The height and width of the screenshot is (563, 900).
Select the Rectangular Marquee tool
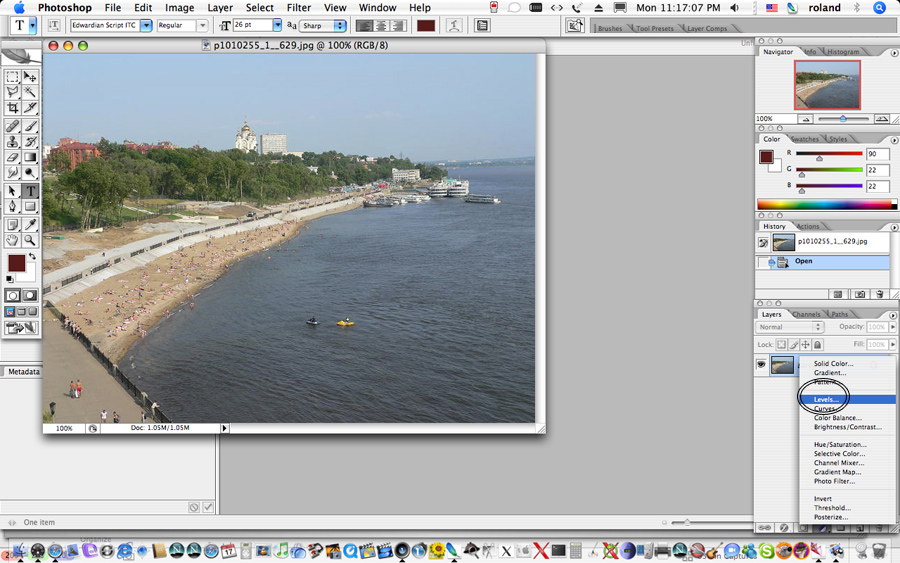pyautogui.click(x=12, y=77)
